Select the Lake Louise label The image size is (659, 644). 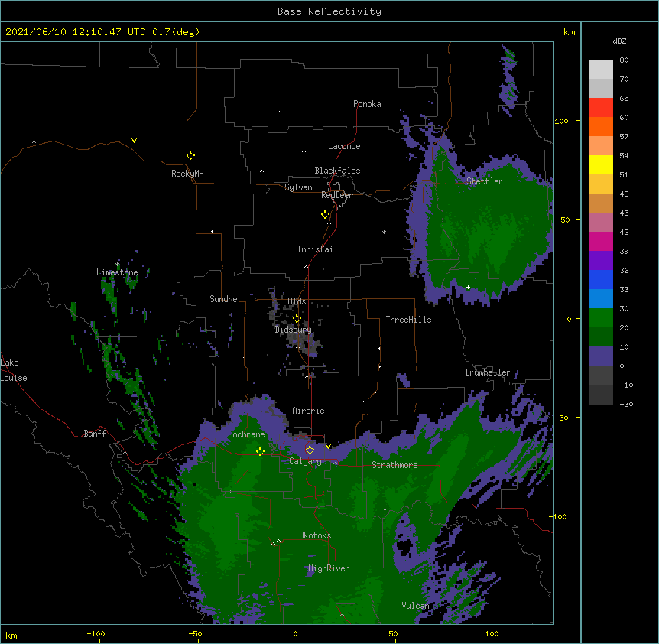click(x=14, y=370)
